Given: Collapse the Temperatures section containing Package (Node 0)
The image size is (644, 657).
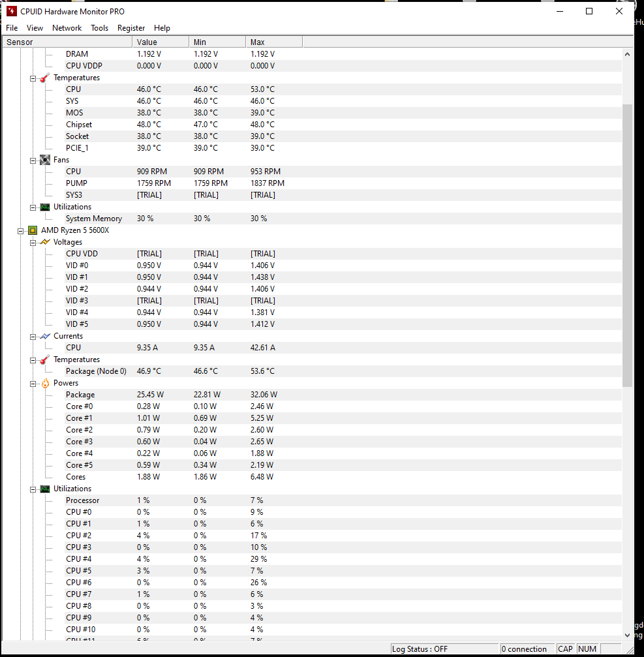Looking at the screenshot, I should tap(33, 360).
